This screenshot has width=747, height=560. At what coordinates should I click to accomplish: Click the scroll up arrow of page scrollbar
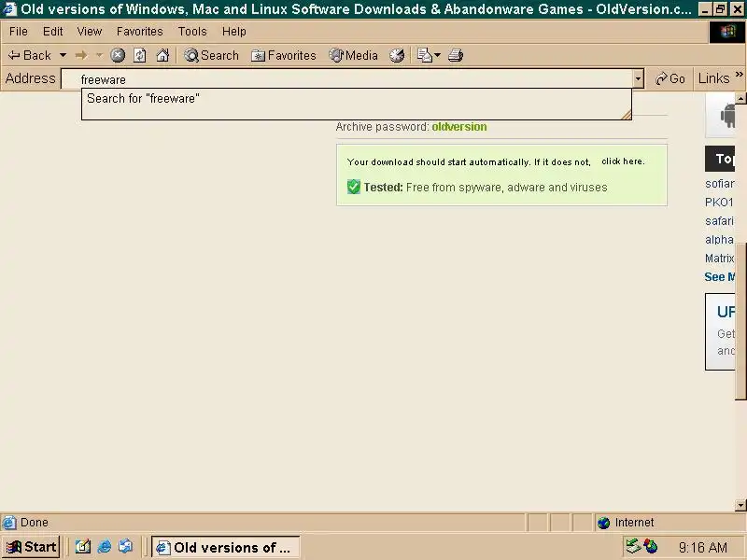coord(740,99)
